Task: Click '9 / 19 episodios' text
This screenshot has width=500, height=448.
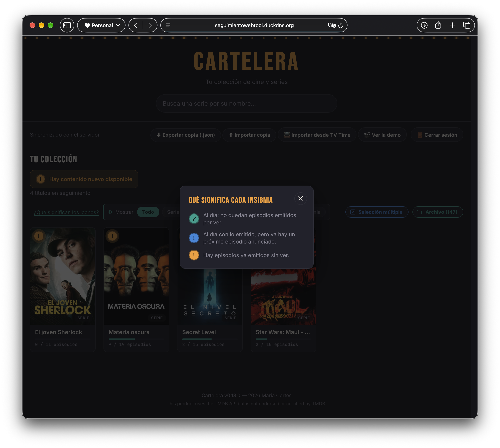Action: tap(130, 344)
